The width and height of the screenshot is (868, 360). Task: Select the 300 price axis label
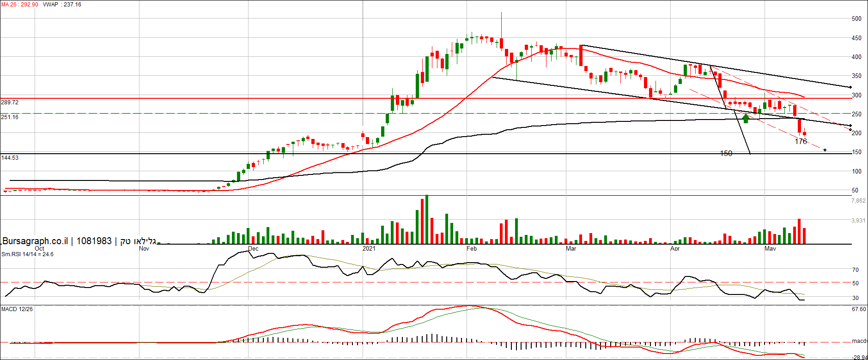click(856, 95)
